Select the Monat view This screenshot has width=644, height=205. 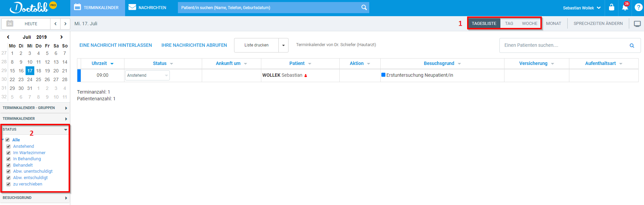coord(554,23)
